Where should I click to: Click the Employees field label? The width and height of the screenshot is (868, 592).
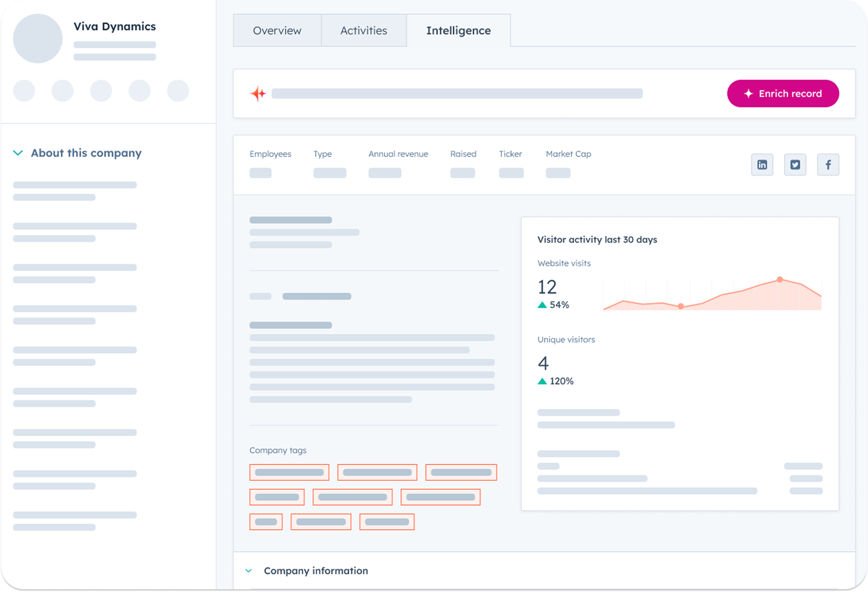pyautogui.click(x=270, y=154)
